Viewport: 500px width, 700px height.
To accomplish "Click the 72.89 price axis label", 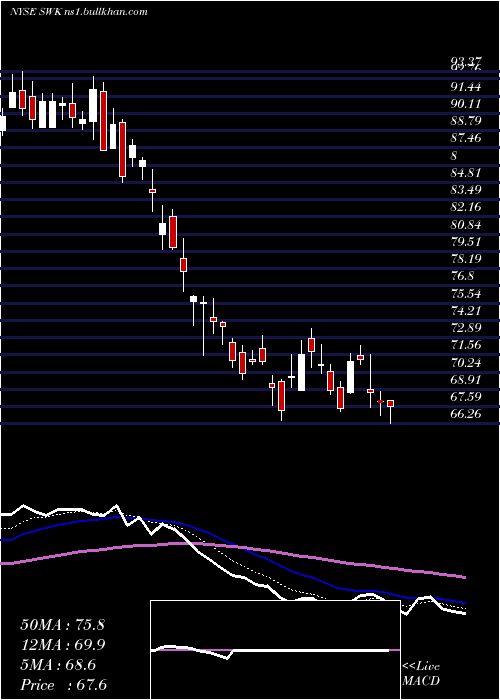I will coord(466,328).
